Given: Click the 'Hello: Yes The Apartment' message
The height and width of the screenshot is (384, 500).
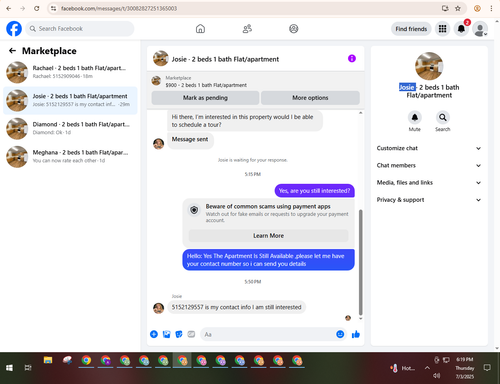Looking at the screenshot, I should [268, 260].
